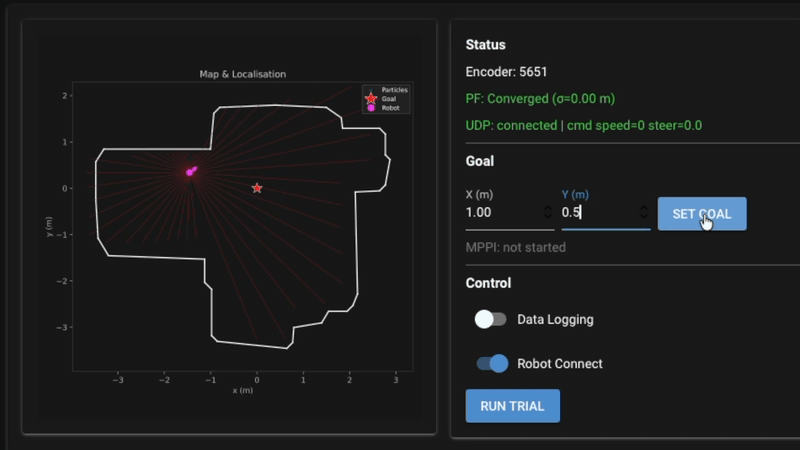800x450 pixels.
Task: Click the Data Logging label
Action: [556, 319]
